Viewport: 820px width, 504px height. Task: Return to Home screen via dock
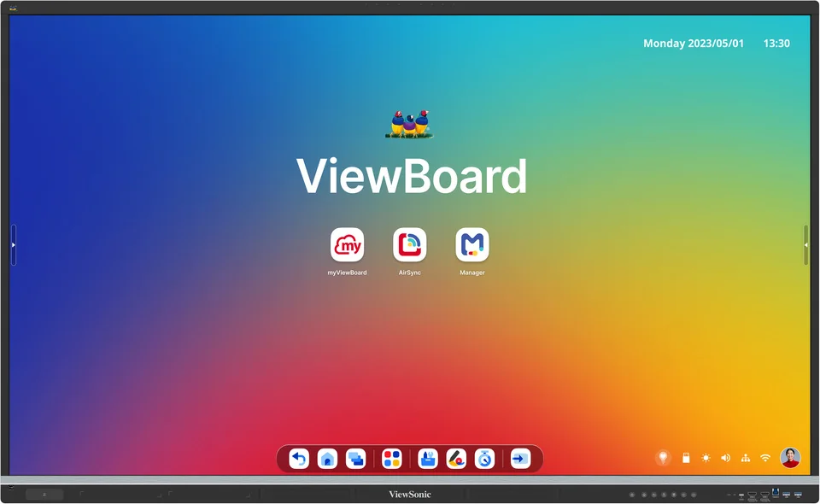tap(327, 459)
